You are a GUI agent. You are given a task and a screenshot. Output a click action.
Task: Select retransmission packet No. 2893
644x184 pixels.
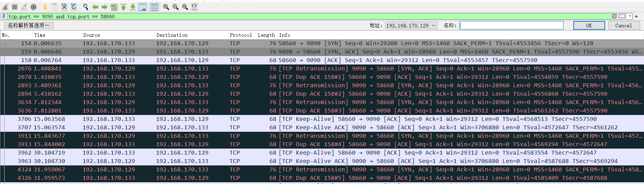[x=322, y=86]
